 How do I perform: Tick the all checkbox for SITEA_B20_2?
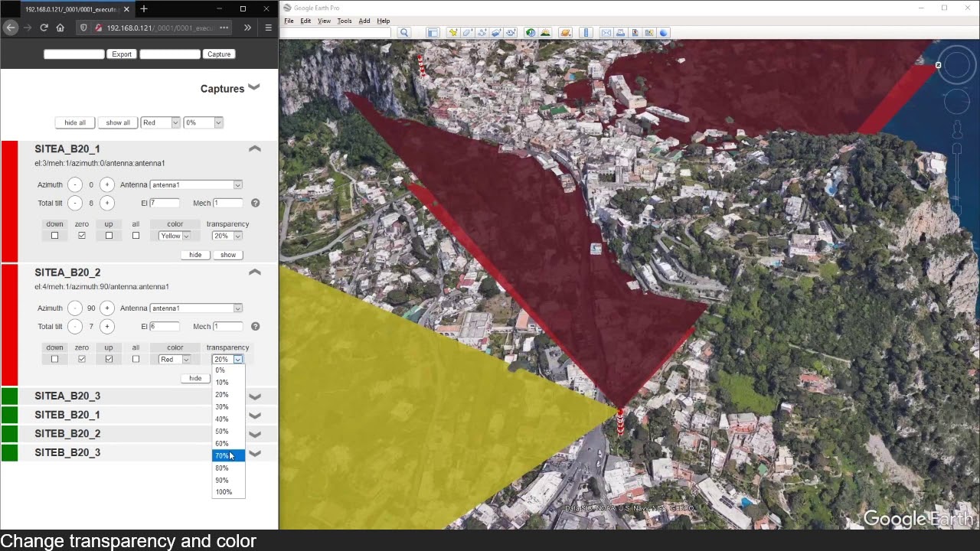(x=136, y=359)
